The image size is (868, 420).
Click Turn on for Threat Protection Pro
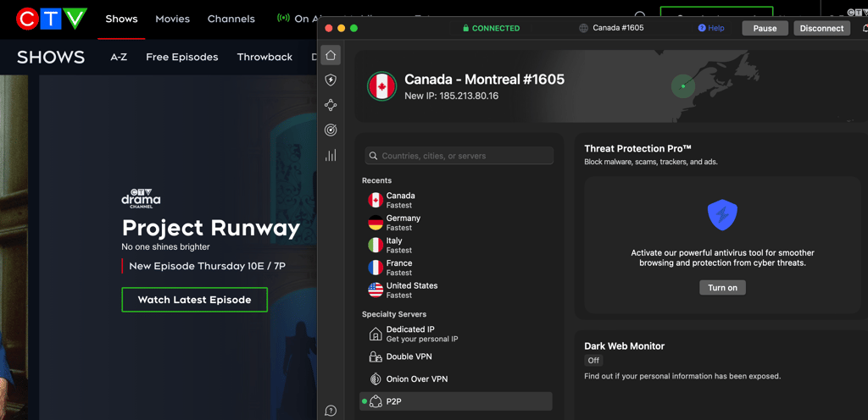722,287
